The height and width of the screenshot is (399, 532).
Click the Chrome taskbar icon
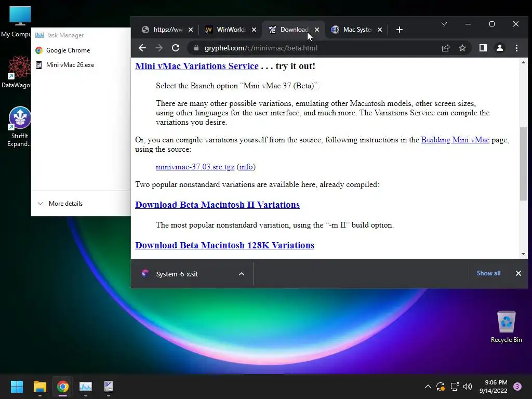(63, 387)
